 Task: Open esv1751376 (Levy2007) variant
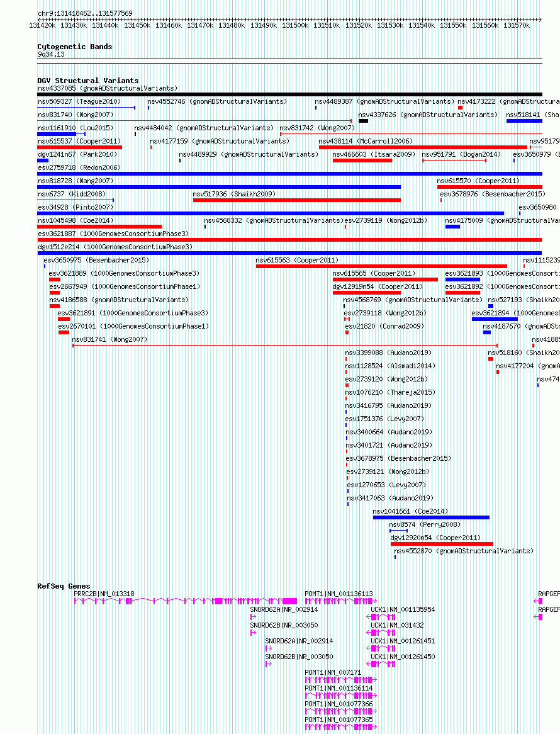pos(384,419)
